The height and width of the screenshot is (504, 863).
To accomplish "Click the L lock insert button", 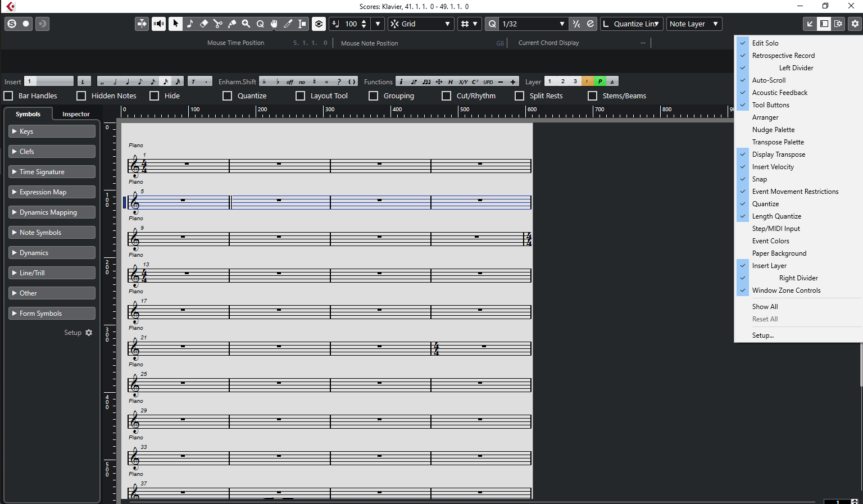I will coord(84,81).
